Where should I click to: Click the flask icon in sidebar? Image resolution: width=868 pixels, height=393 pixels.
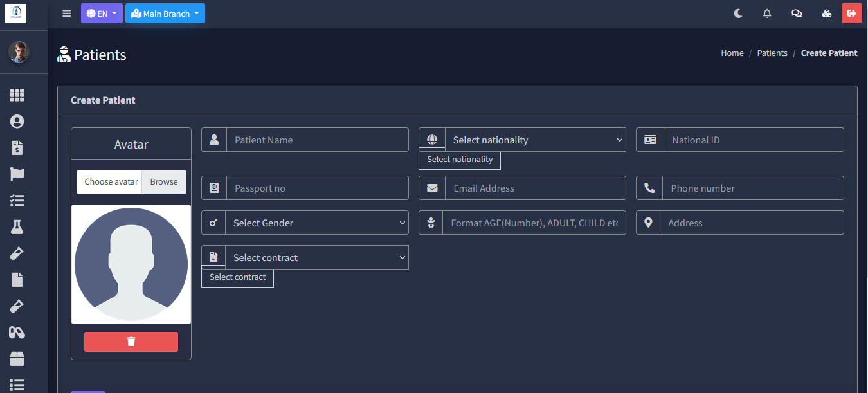pyautogui.click(x=17, y=226)
